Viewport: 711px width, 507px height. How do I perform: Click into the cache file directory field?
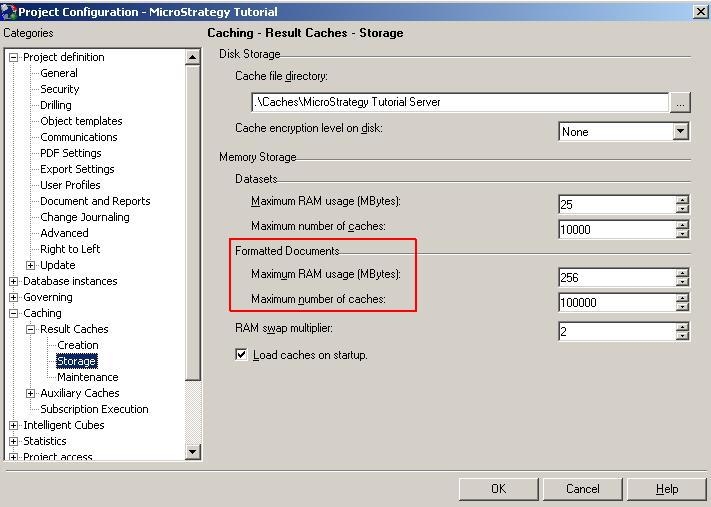(x=458, y=102)
